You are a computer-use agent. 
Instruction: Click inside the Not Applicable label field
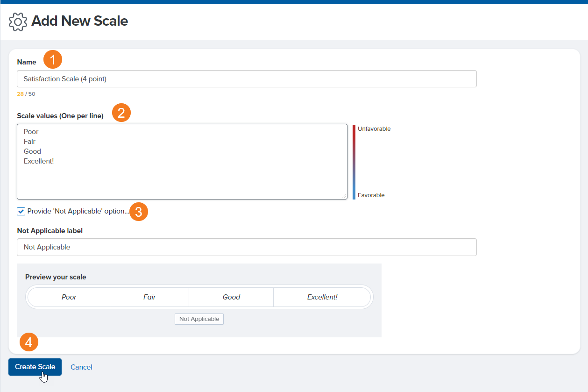[247, 247]
